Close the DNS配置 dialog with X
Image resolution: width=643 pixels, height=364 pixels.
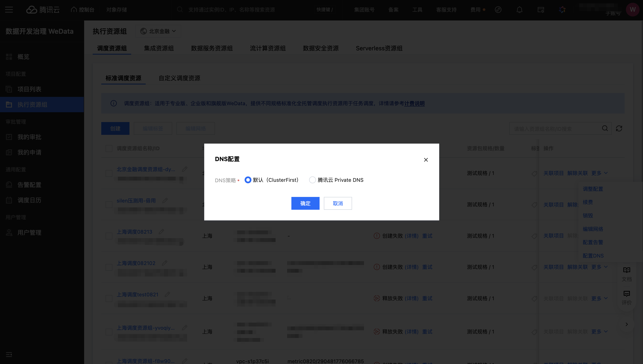(x=426, y=160)
